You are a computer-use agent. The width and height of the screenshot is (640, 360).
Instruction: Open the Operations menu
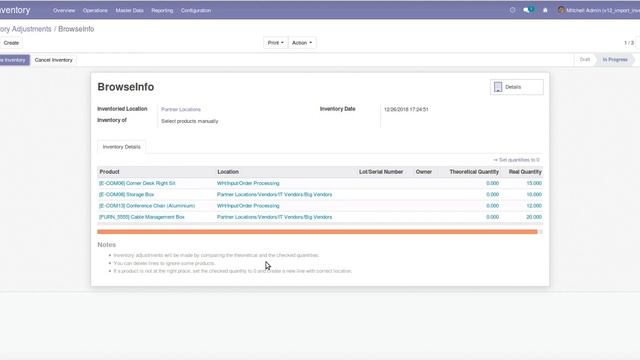pyautogui.click(x=95, y=10)
